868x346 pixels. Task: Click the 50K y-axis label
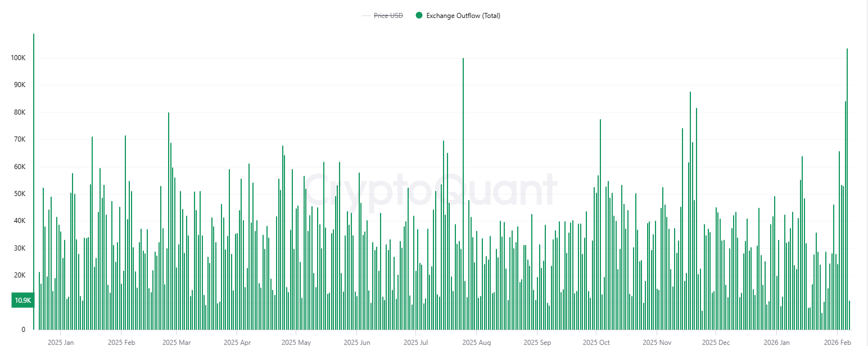coord(19,194)
